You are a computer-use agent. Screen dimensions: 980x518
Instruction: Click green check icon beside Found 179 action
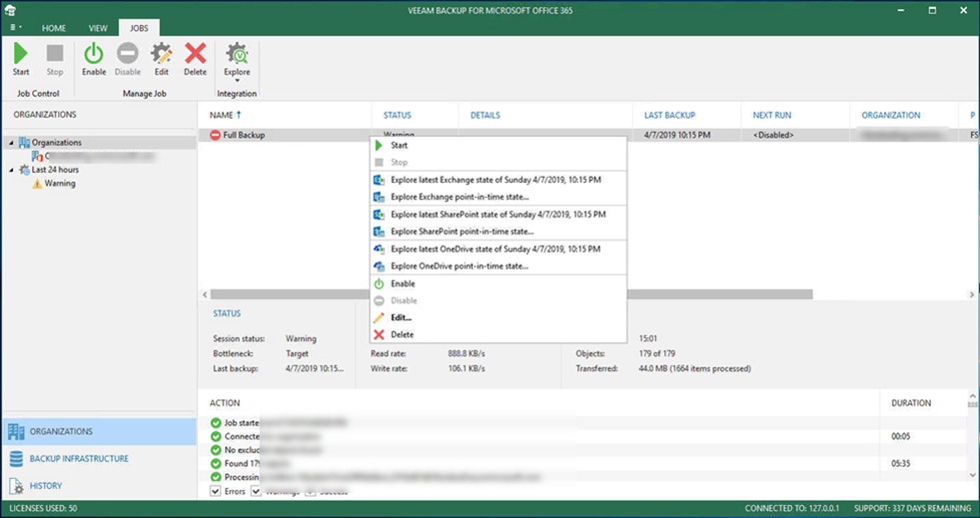[216, 463]
